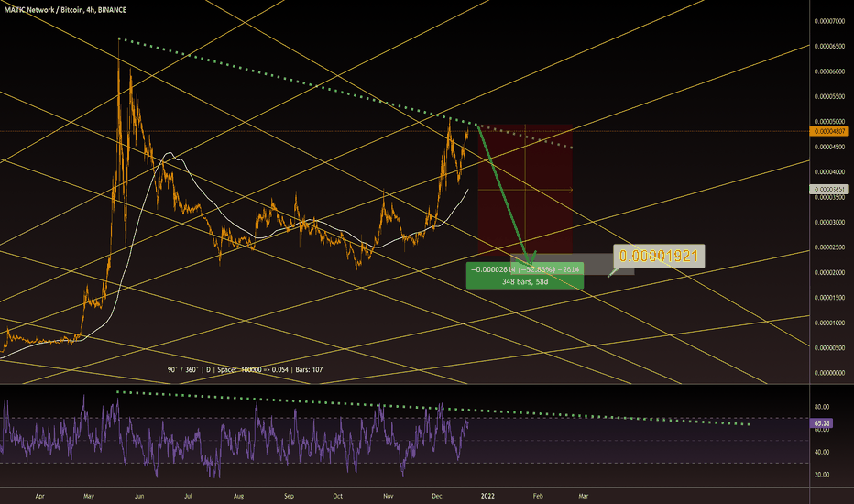Image resolution: width=854 pixels, height=504 pixels.
Task: Click the 2022 label on time axis
Action: [x=487, y=496]
